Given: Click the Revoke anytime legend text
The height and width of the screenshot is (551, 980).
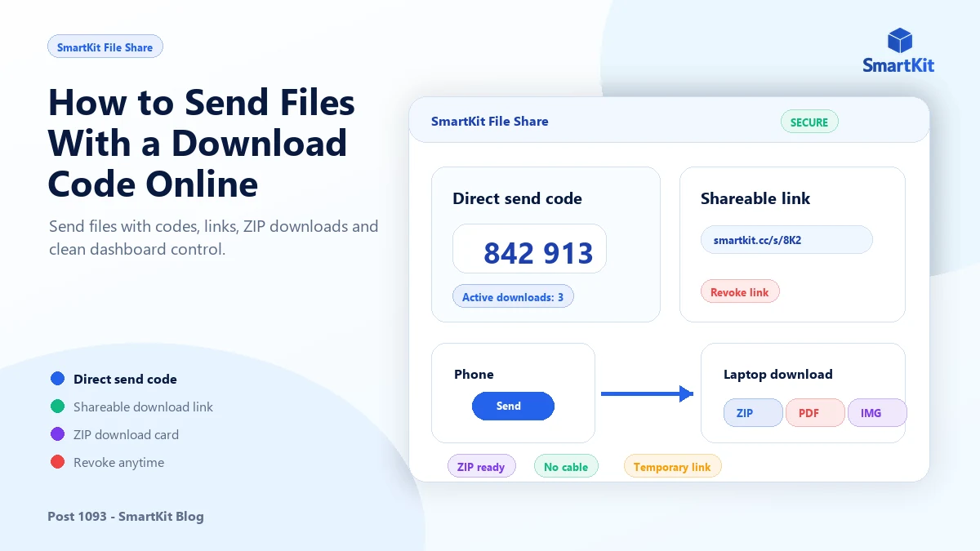Looking at the screenshot, I should point(118,462).
